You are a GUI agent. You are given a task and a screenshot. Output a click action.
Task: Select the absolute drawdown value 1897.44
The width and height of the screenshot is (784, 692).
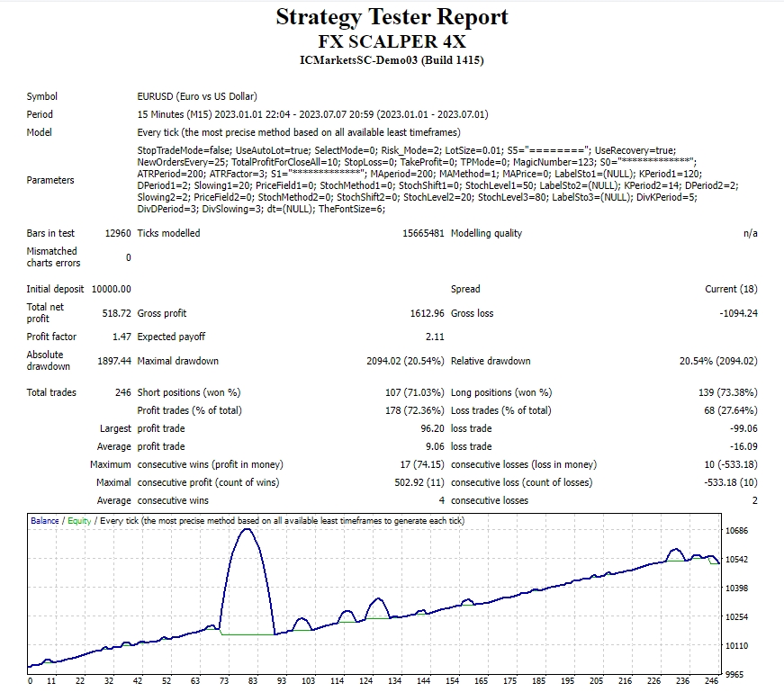point(114,361)
